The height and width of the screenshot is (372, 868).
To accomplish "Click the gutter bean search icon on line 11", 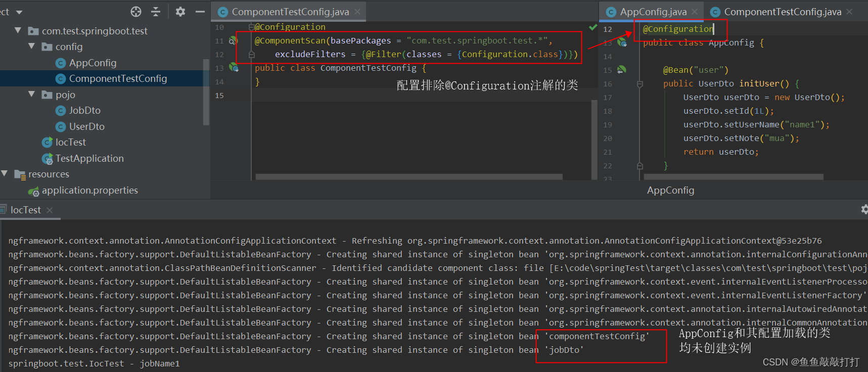I will [x=233, y=40].
